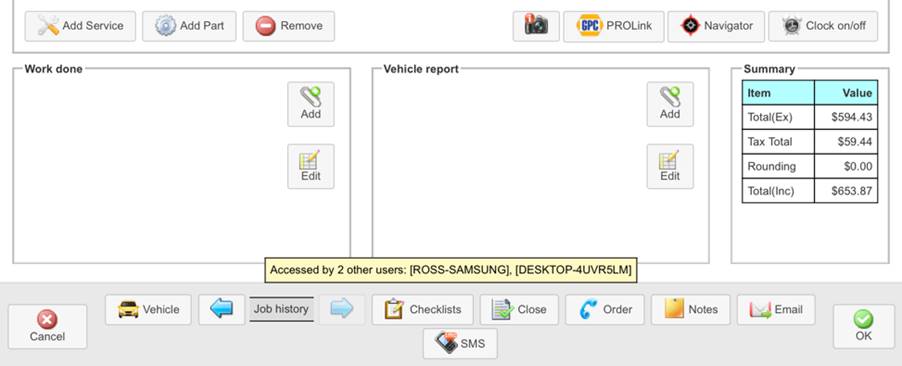This screenshot has height=366, width=902.
Task: Open the Vehicle details
Action: (148, 310)
